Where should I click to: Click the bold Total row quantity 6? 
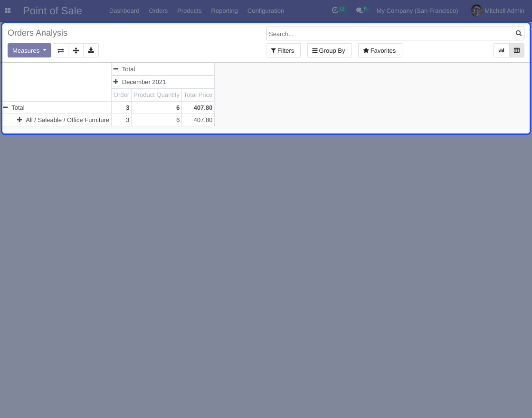pyautogui.click(x=156, y=107)
